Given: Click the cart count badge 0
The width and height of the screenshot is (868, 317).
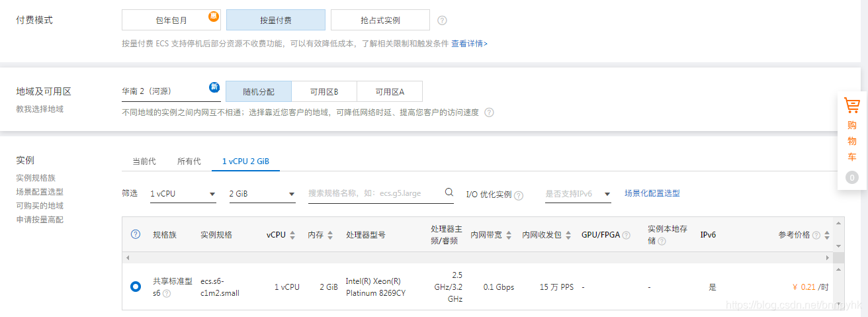Looking at the screenshot, I should [852, 177].
